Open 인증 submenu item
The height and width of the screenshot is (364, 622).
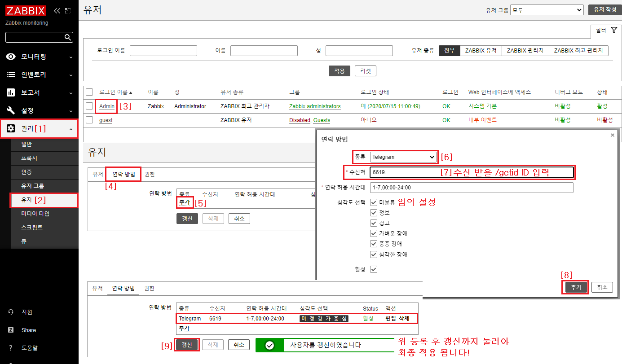click(44, 172)
